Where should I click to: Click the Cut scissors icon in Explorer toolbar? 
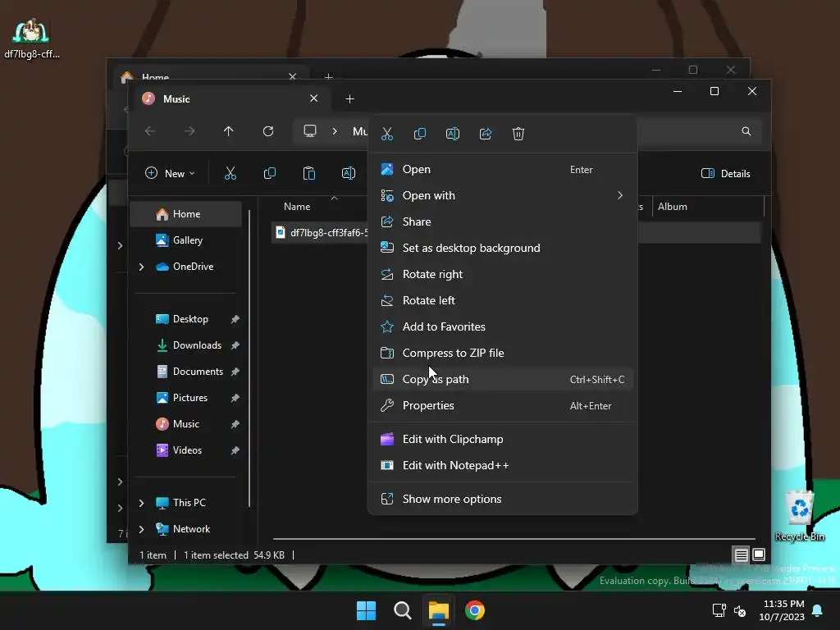click(230, 173)
